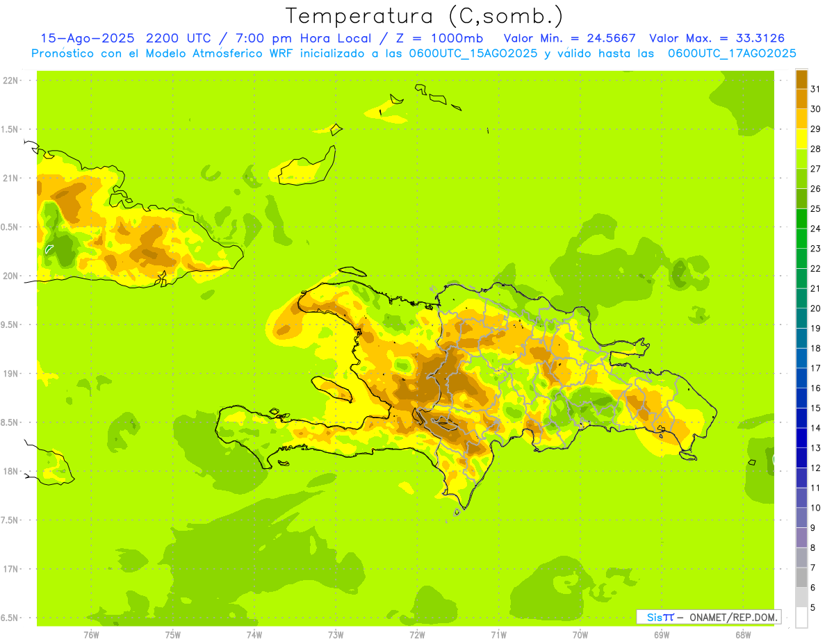
Task: Click the legend value '22'
Action: pos(816,268)
